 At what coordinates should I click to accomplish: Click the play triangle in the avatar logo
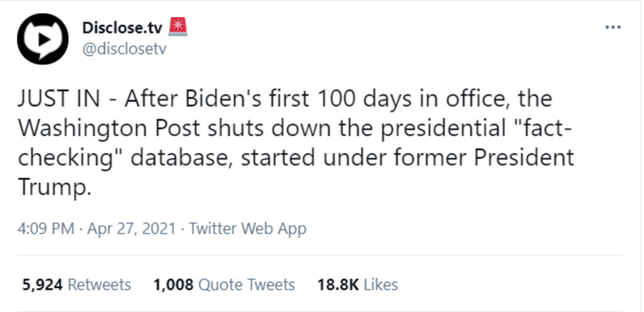point(45,39)
